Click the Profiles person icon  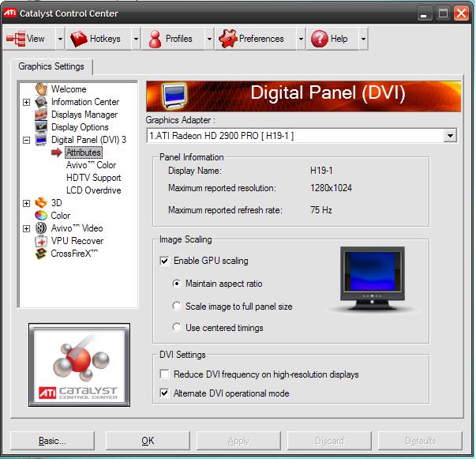156,39
